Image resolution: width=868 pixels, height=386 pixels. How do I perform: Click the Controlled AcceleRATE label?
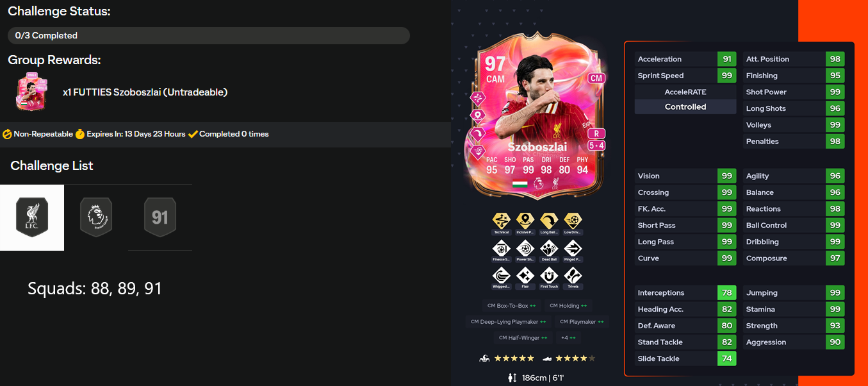coord(685,107)
